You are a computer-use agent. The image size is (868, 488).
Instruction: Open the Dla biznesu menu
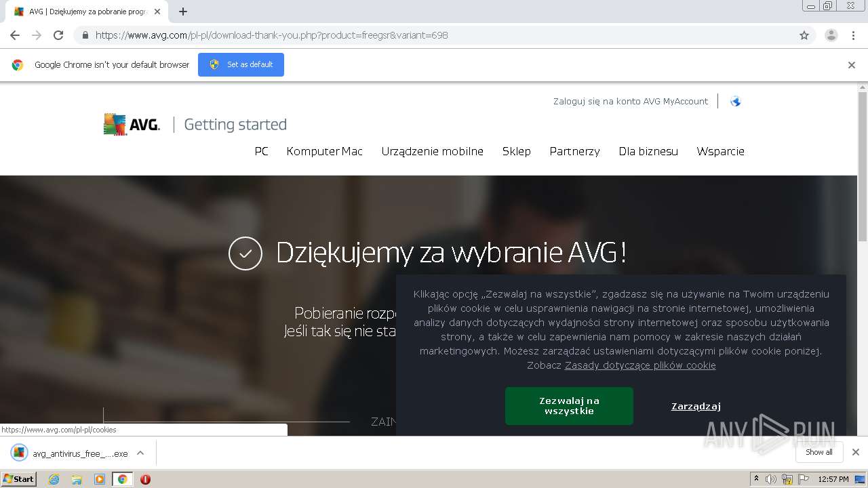pyautogui.click(x=648, y=151)
